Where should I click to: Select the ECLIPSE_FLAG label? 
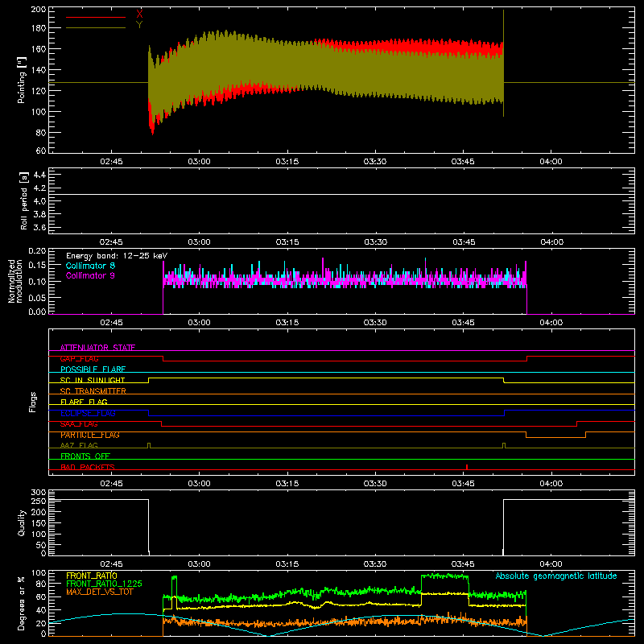click(x=88, y=413)
